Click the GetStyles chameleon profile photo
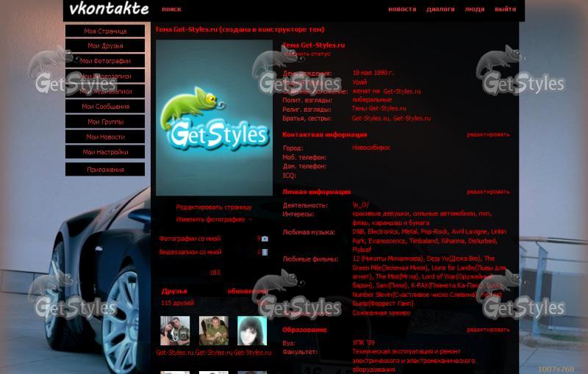 click(x=214, y=118)
